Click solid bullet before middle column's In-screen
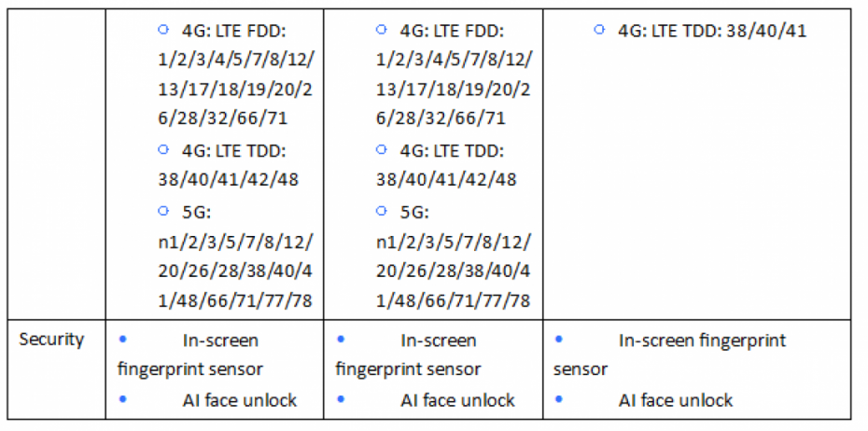 341,339
